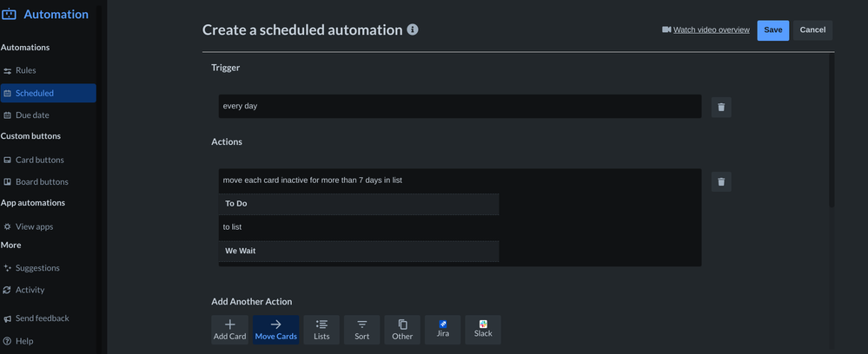Cancel creating the automation
Image resolution: width=868 pixels, height=354 pixels.
(x=812, y=30)
